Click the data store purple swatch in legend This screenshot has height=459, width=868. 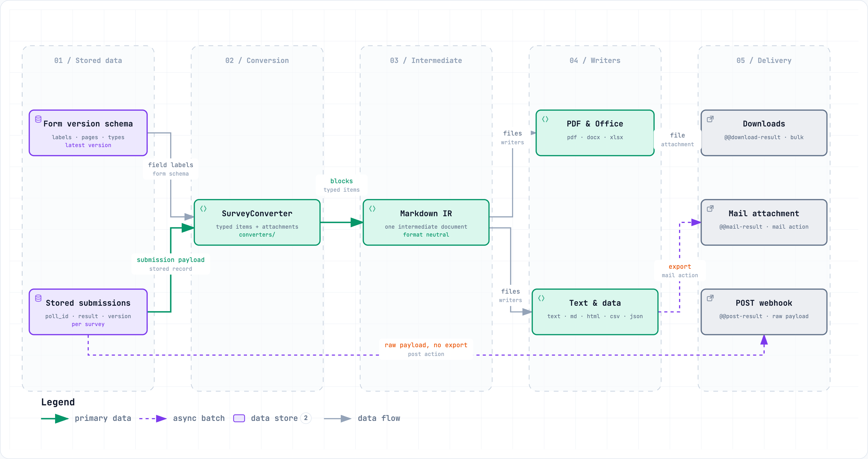239,418
